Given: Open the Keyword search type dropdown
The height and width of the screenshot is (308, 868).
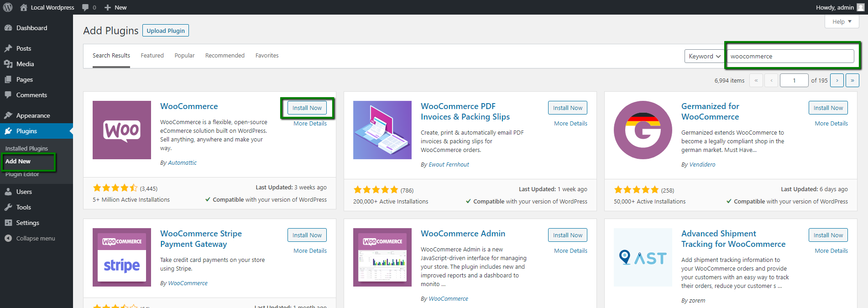Looking at the screenshot, I should (x=704, y=56).
